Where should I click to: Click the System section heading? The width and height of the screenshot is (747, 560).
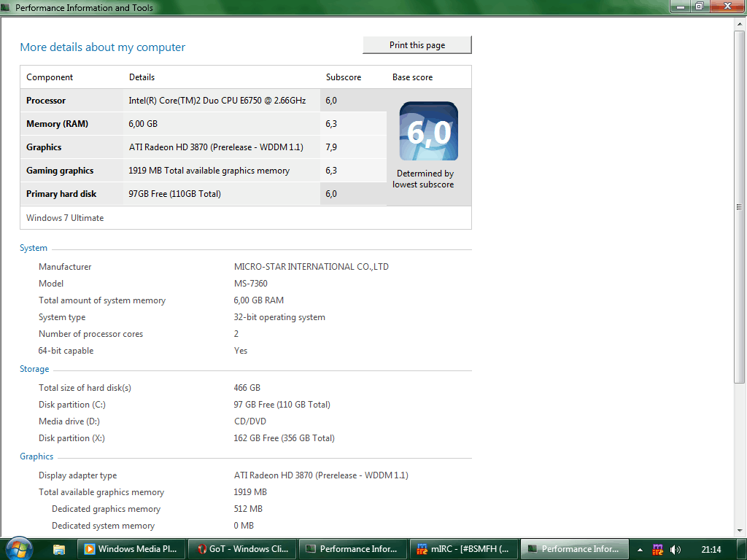pos(34,248)
